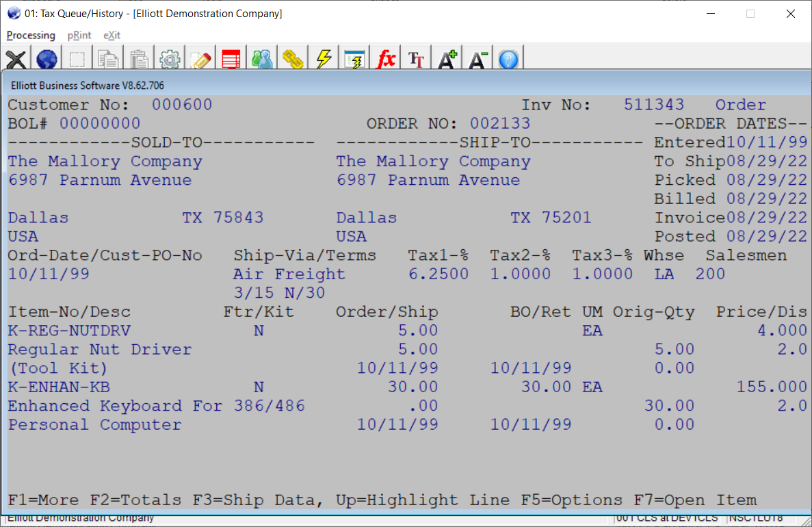Click ship-to address 6987 Parnum Avenue

click(428, 180)
